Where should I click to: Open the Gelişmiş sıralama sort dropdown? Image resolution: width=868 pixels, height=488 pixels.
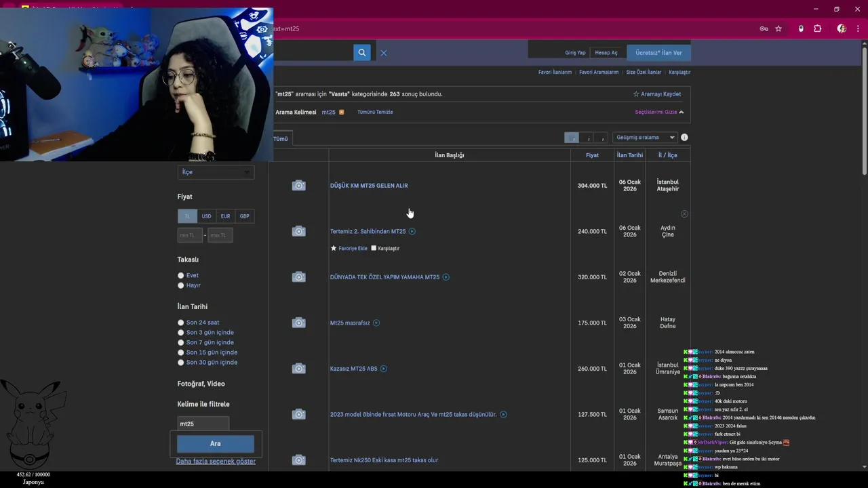[645, 138]
